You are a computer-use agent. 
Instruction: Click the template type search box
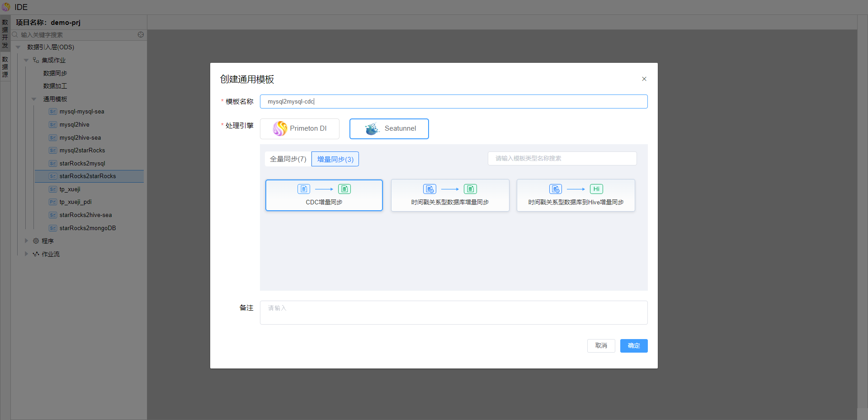[x=562, y=159]
